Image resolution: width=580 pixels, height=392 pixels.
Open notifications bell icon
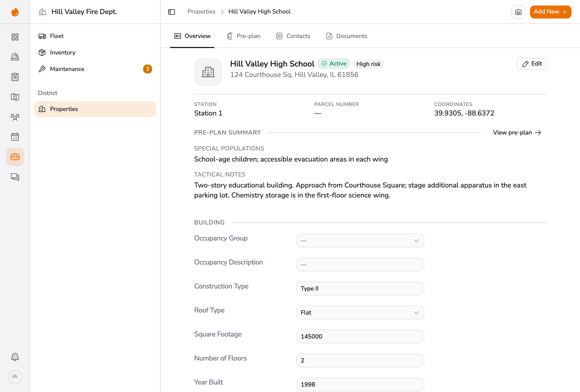(15, 357)
